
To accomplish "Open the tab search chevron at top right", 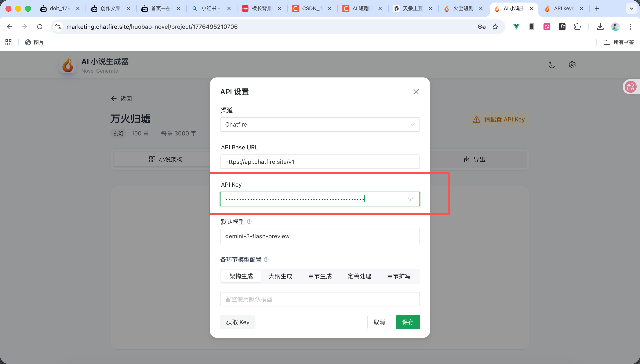I will pyautogui.click(x=632, y=8).
